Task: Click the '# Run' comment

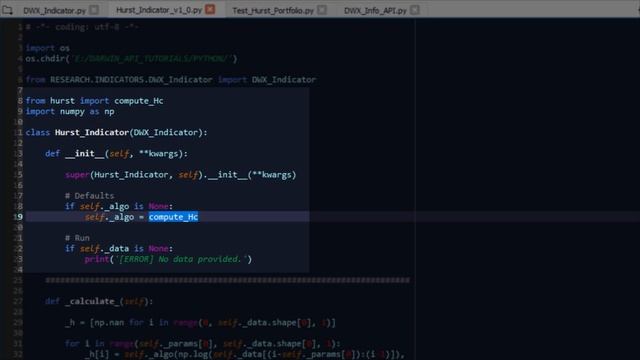Action: 77,238
